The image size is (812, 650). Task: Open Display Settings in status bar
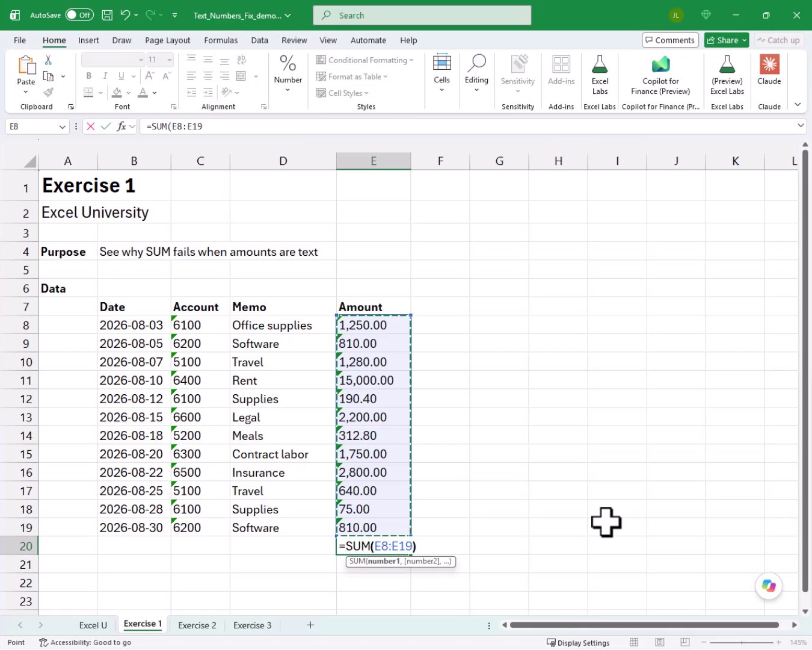[578, 642]
